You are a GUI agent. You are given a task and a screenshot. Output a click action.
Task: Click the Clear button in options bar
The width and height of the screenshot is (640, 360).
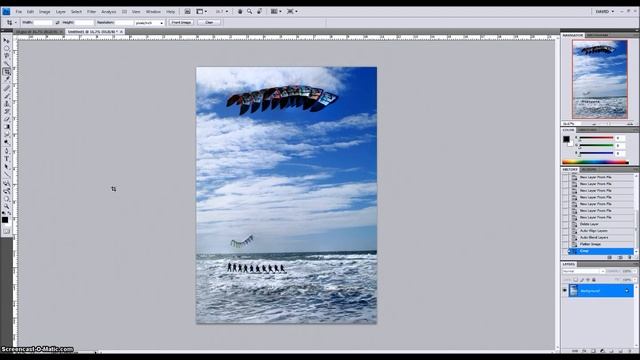pyautogui.click(x=209, y=22)
